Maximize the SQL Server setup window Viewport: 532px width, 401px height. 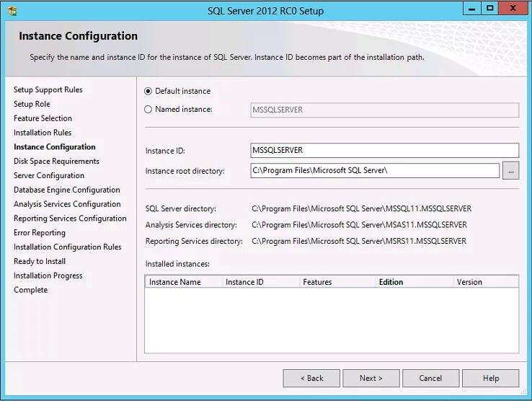coord(489,9)
